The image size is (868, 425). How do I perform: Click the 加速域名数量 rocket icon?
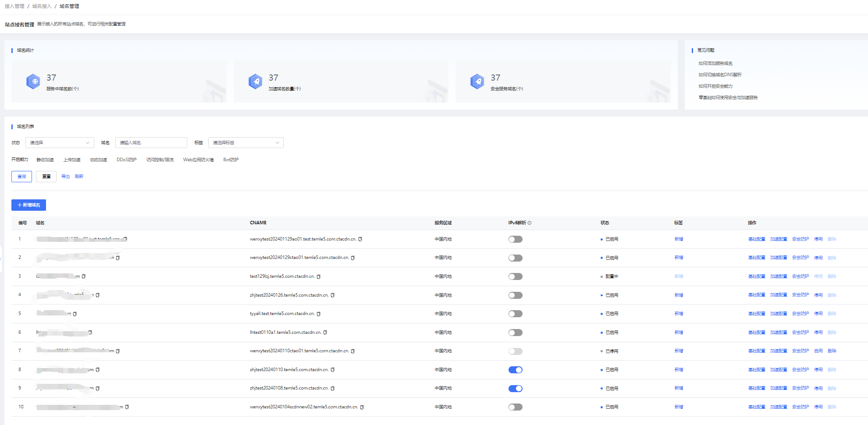tap(255, 81)
